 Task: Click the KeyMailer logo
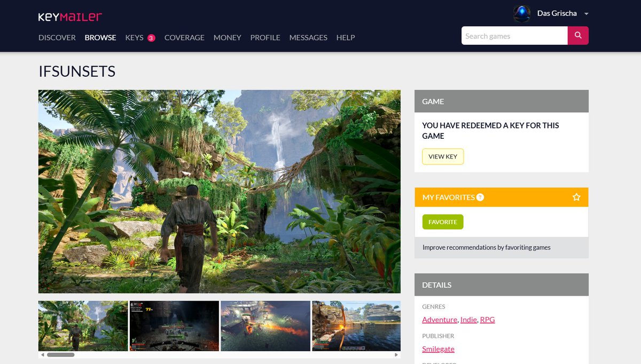(70, 17)
